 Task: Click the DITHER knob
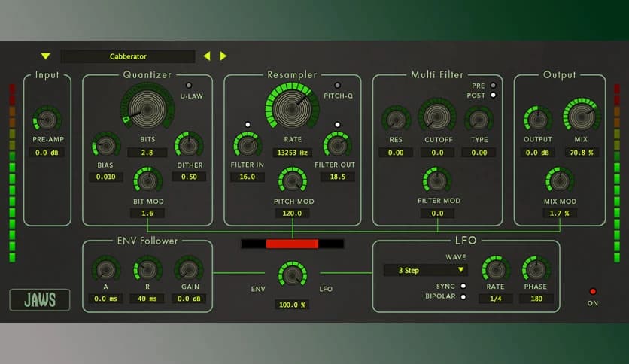pos(189,145)
